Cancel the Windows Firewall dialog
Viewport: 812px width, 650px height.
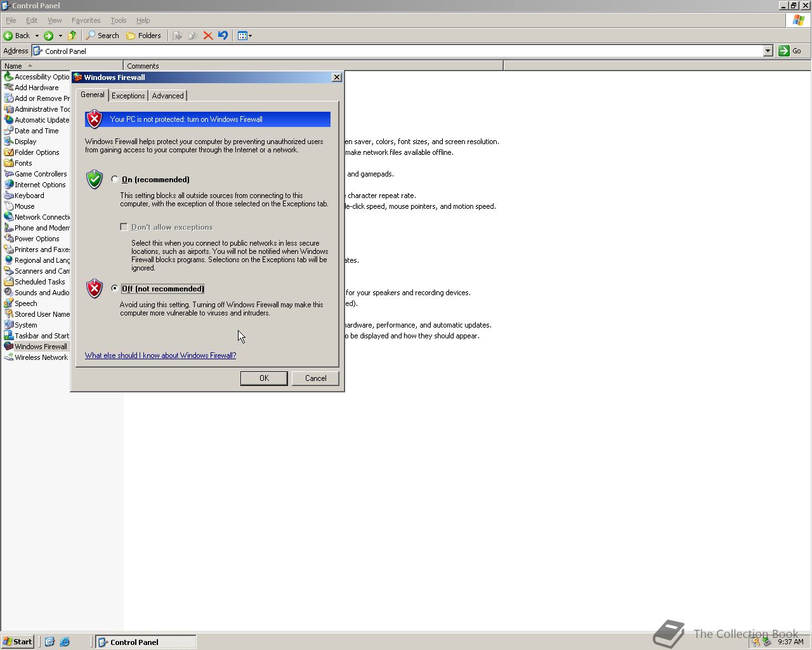pos(315,378)
